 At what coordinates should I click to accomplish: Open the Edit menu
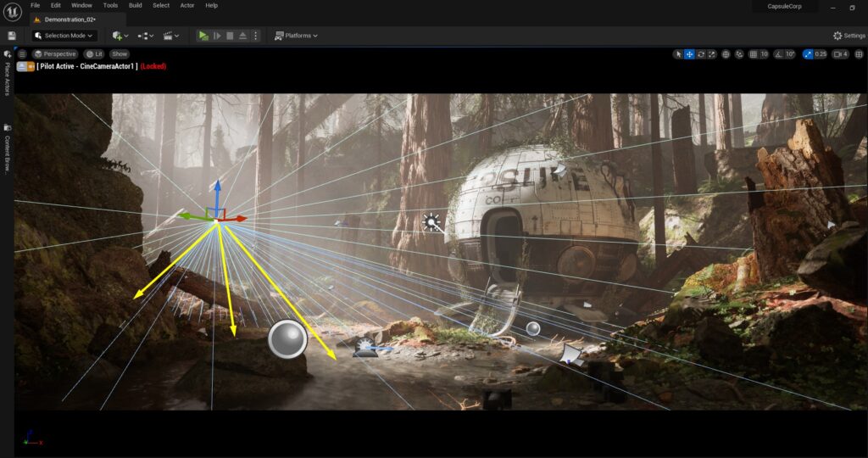56,6
